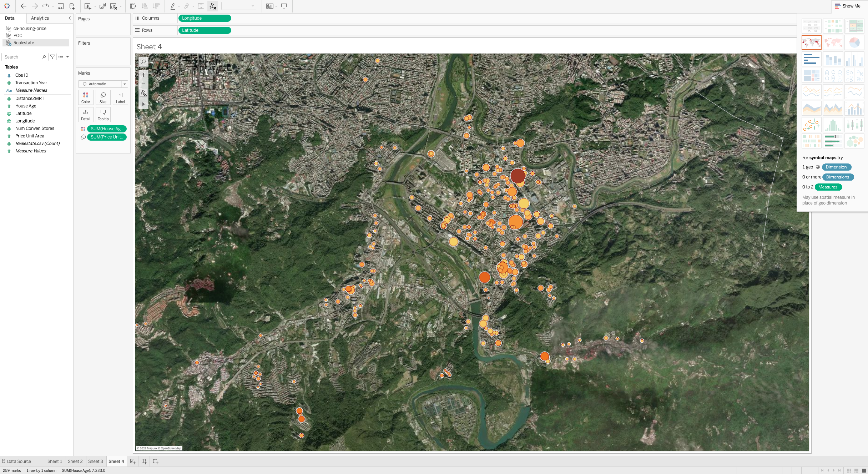Click the Tooltip marks card button
The width and height of the screenshot is (868, 474).
[103, 115]
